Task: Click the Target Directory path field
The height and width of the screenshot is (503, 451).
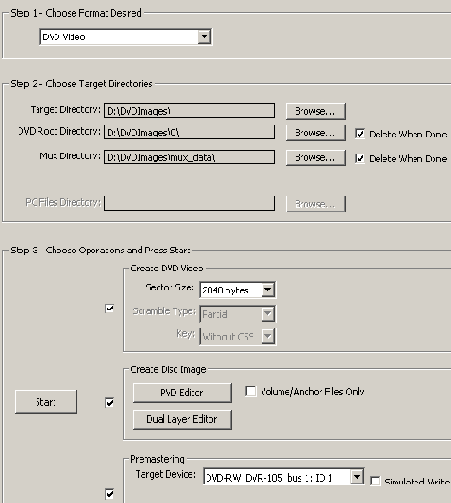Action: point(189,111)
